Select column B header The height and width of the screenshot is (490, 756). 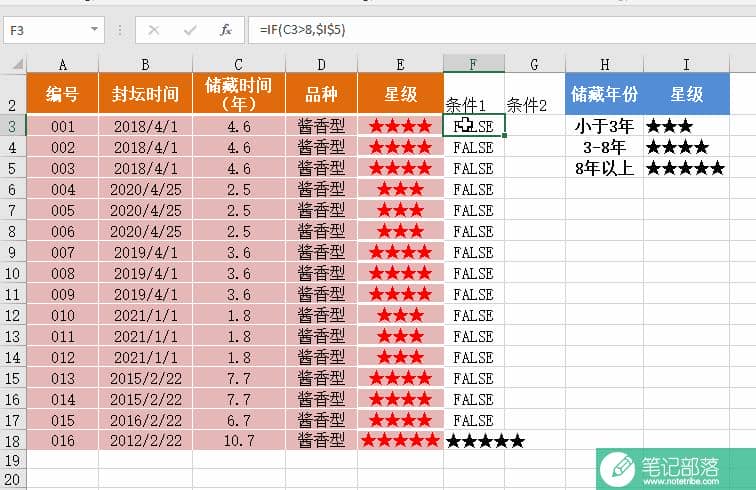145,64
